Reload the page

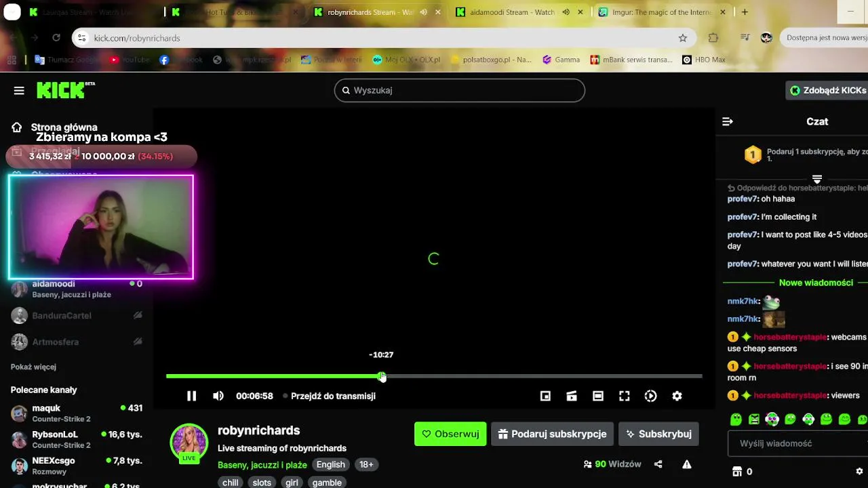[x=56, y=38]
